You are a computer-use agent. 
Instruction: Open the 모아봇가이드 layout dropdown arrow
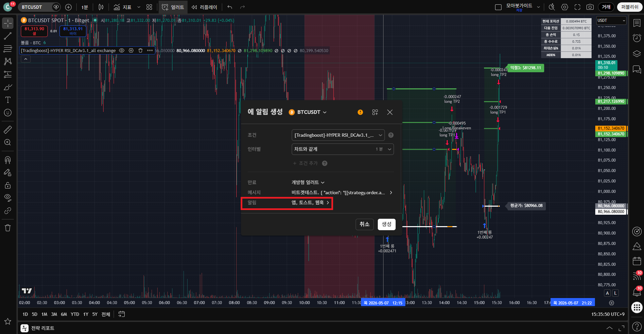[x=538, y=7]
